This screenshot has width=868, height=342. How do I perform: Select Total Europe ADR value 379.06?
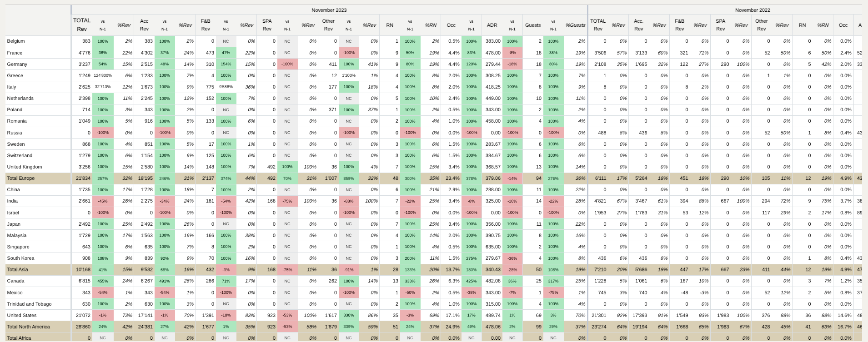(x=492, y=178)
